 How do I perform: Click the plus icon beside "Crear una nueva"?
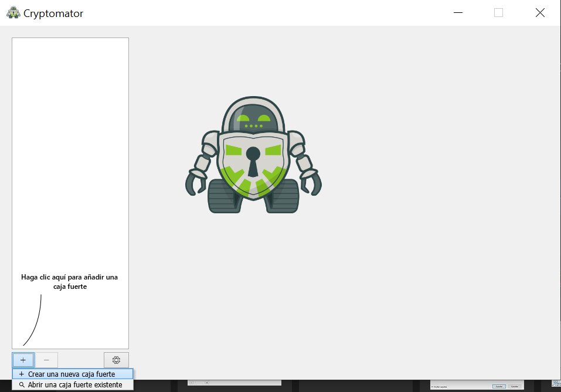pos(22,374)
